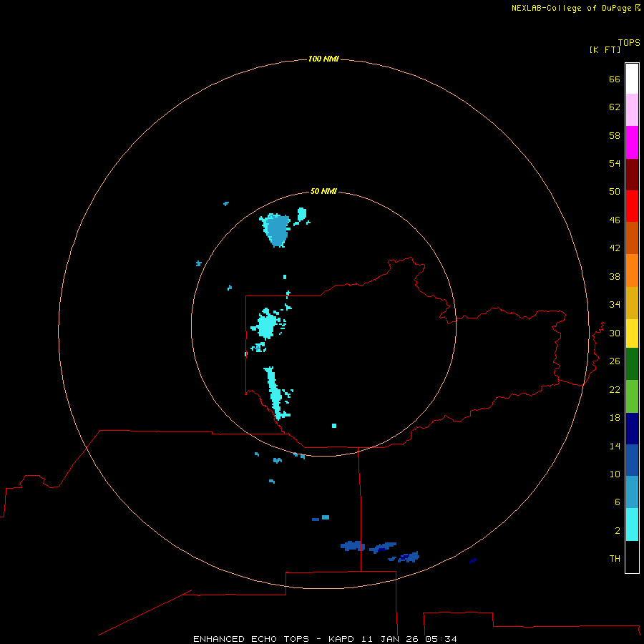This screenshot has width=644, height=644.
Task: Click the dark red swatch above 50
Action: click(x=632, y=174)
